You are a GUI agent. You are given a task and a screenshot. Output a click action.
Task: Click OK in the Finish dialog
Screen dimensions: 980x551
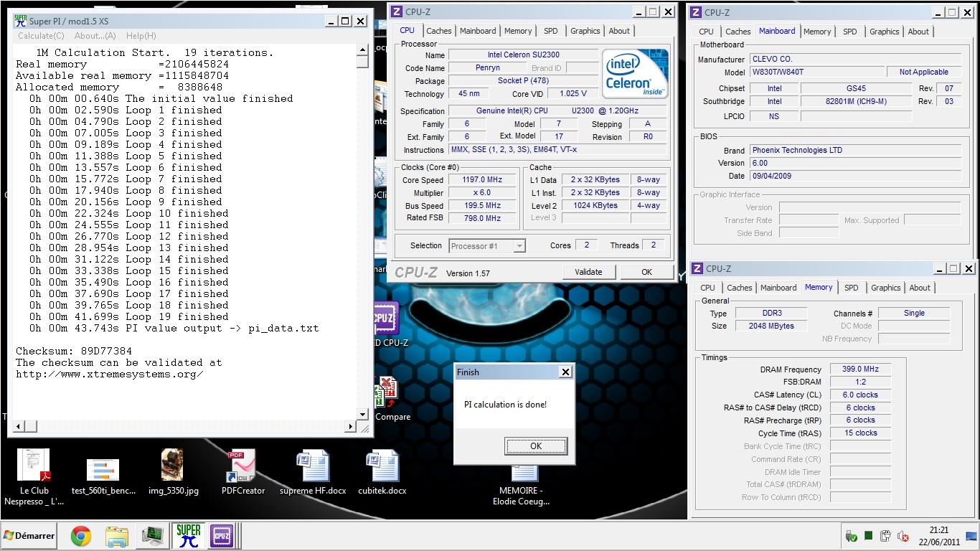tap(535, 446)
